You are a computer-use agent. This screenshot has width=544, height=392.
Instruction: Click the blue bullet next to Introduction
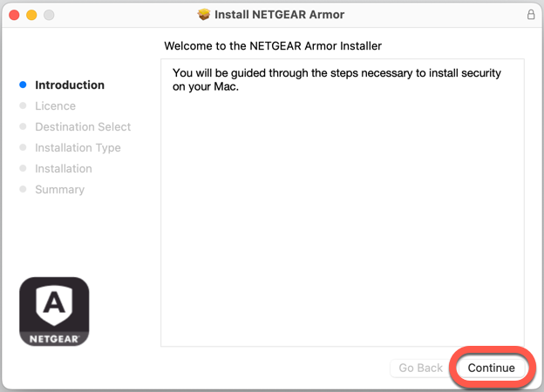click(x=23, y=84)
